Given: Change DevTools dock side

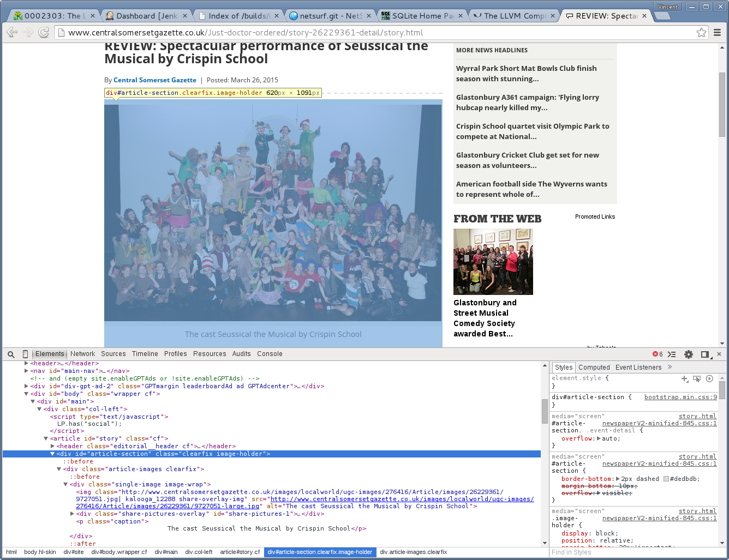Looking at the screenshot, I should (x=704, y=354).
